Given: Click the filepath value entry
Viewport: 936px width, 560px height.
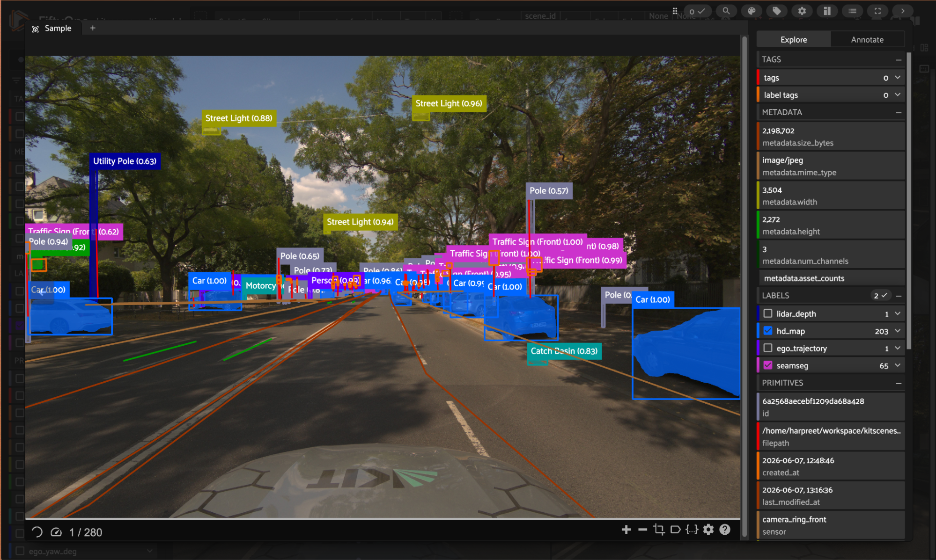Looking at the screenshot, I should click(x=831, y=436).
